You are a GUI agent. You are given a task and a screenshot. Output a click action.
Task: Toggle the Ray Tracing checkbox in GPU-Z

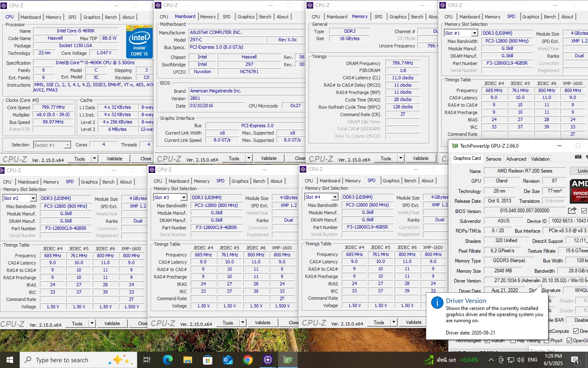tap(513, 340)
